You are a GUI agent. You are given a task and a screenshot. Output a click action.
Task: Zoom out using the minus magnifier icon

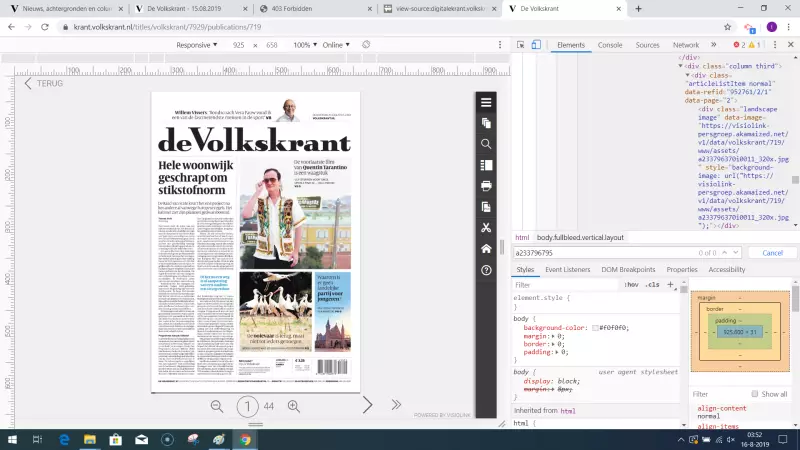point(217,406)
